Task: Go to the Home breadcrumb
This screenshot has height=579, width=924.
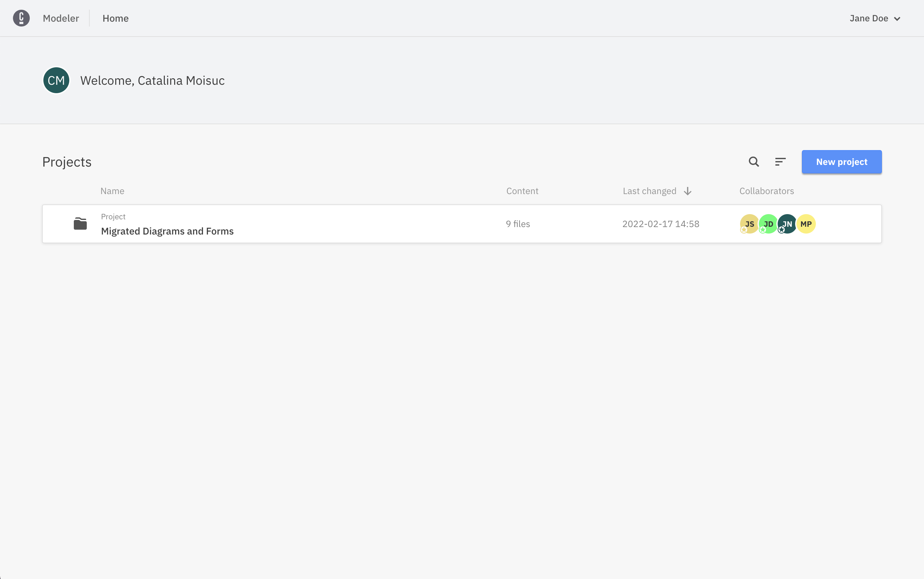Action: pyautogui.click(x=115, y=18)
